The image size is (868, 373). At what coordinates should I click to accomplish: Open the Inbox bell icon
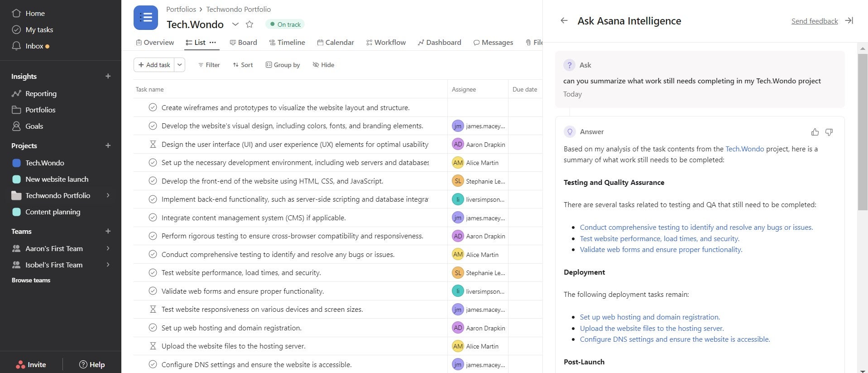pyautogui.click(x=16, y=46)
